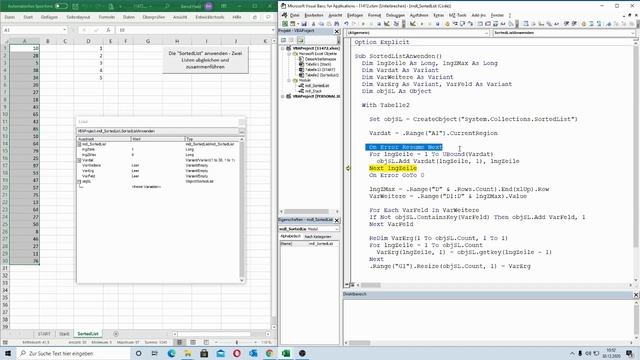
Task: Toggle Folders icon in Project panel
Action: tap(300, 40)
